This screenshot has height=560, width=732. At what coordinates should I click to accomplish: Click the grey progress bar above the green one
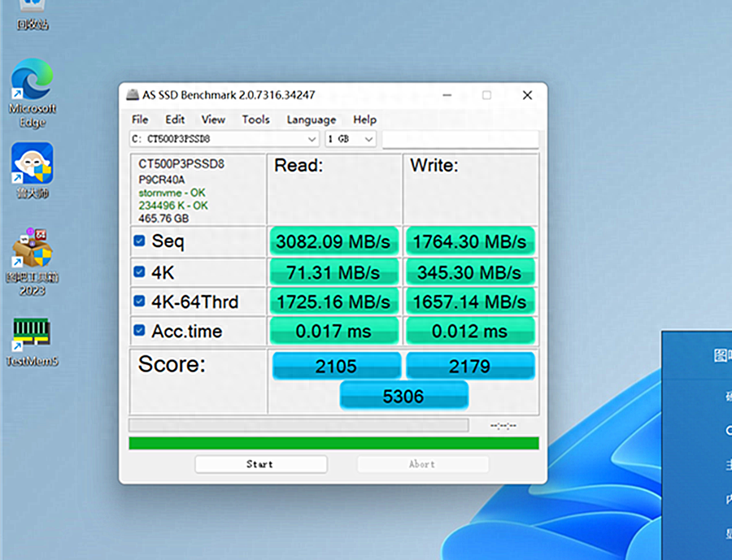pos(298,425)
